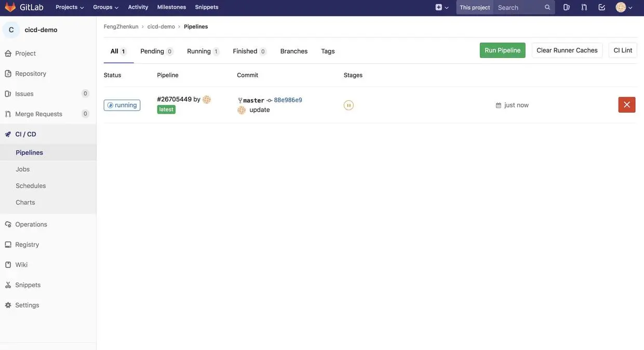This screenshot has height=350, width=644.
Task: Open the new item plus dropdown
Action: tap(442, 7)
